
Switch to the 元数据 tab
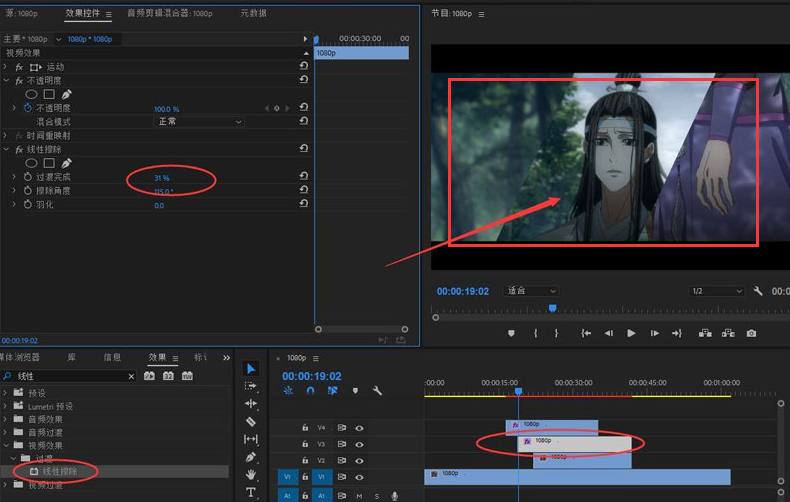[253, 14]
